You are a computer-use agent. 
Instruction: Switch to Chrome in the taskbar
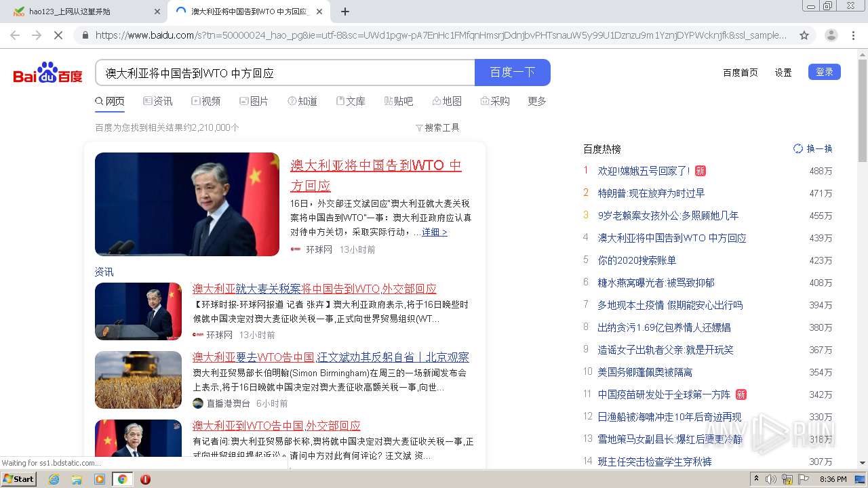click(x=122, y=479)
